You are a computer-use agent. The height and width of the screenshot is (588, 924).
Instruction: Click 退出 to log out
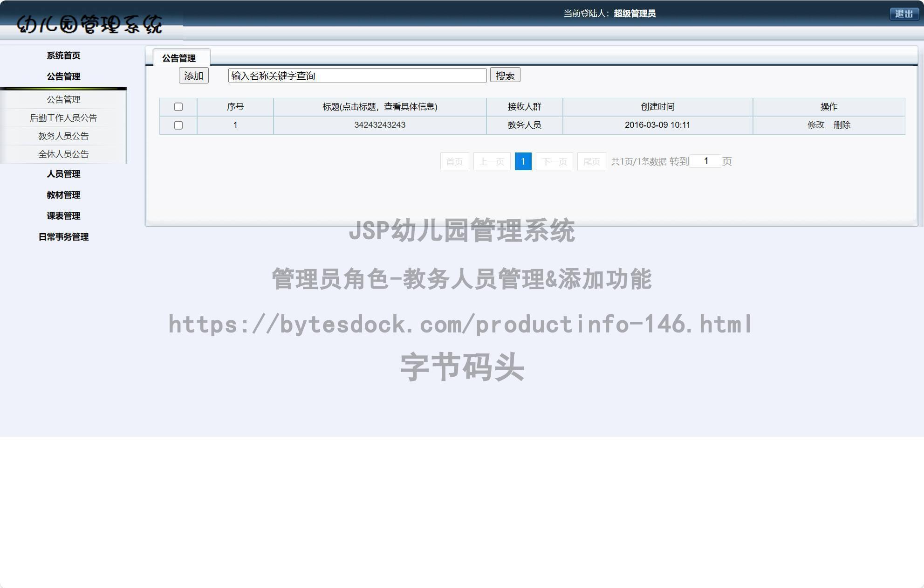pyautogui.click(x=903, y=14)
